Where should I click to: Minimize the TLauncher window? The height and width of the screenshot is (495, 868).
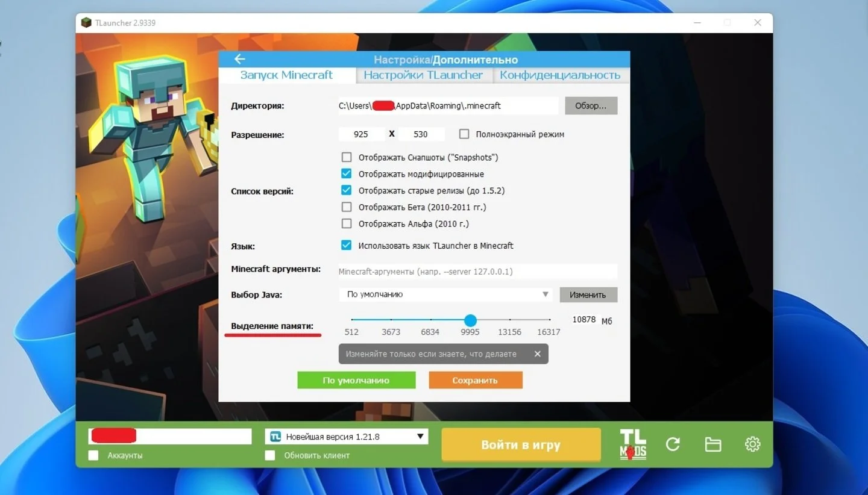697,23
